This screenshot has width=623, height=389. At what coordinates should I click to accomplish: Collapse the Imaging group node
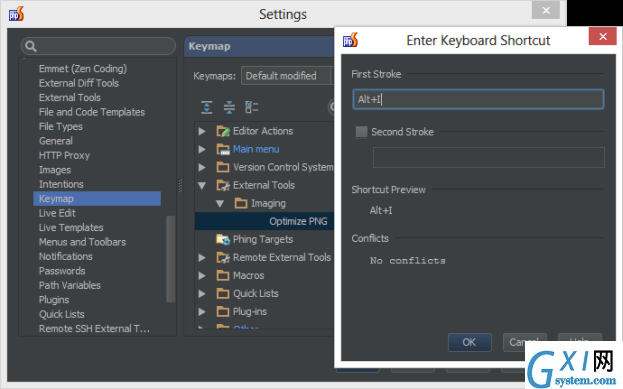[220, 203]
